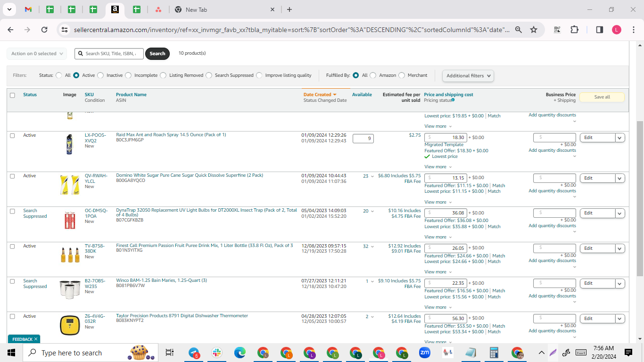Sort by the Product Name column header
Screen dimensions: 644x362
(x=131, y=95)
